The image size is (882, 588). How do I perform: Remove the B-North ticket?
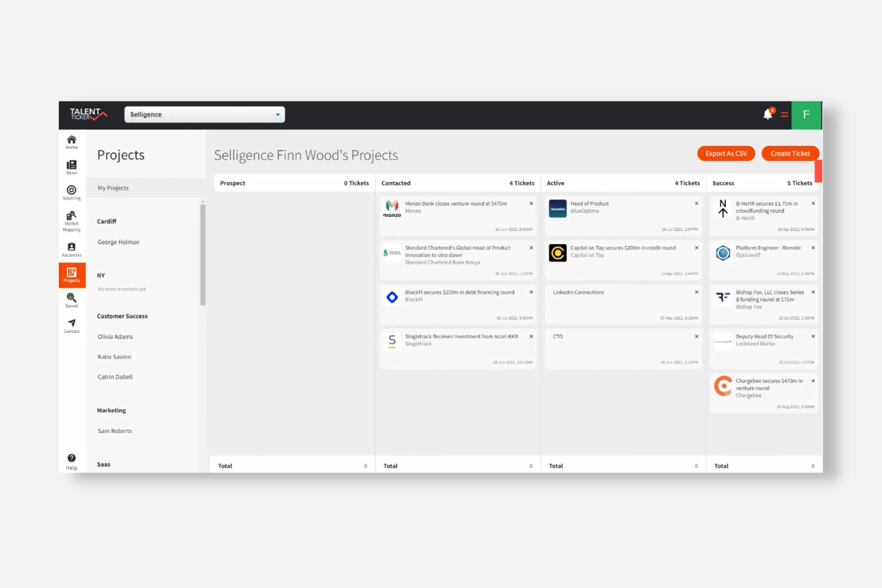point(813,203)
